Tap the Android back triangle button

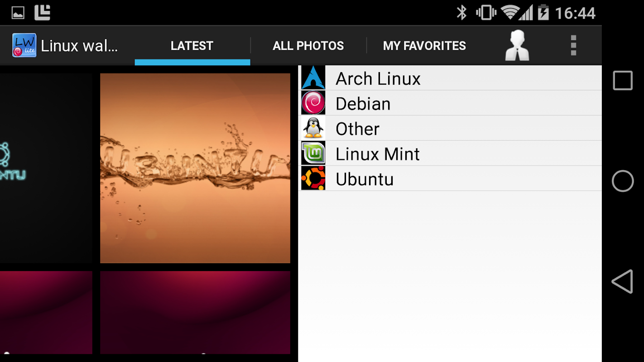tap(622, 281)
